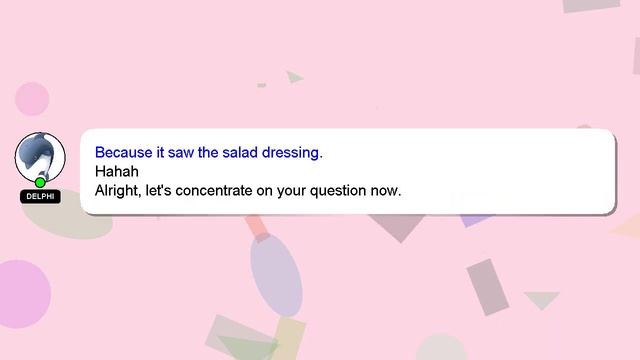Click the gray downward triangle at lower right
This screenshot has width=640, height=360.
[542, 300]
